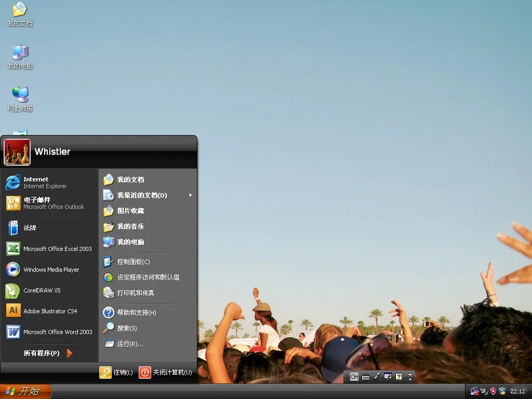Open language bar tools icon

[388, 377]
